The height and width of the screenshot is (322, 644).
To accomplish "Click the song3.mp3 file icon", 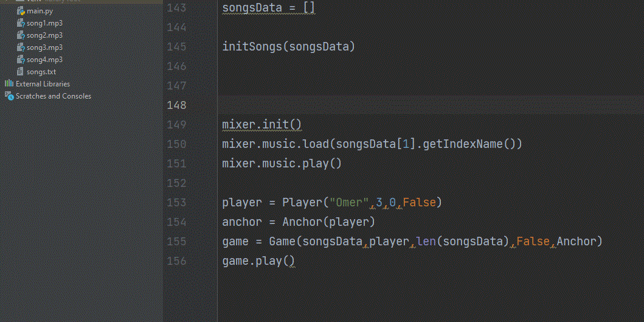I will tap(21, 47).
